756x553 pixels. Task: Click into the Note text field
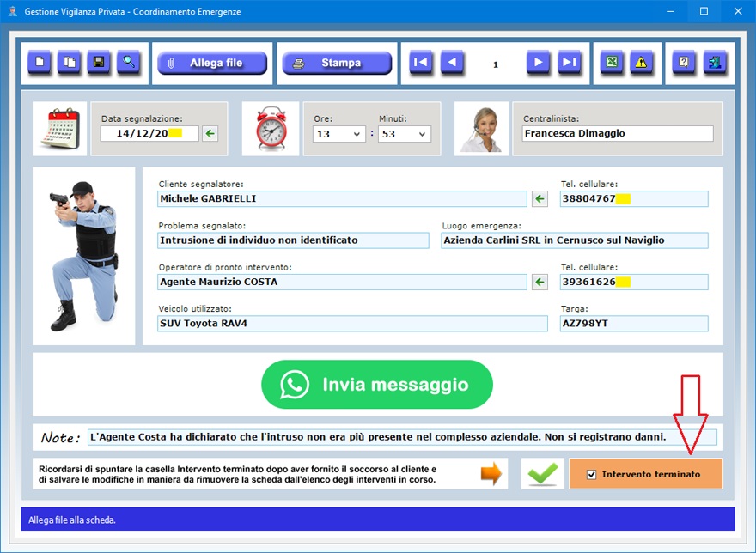coord(401,437)
